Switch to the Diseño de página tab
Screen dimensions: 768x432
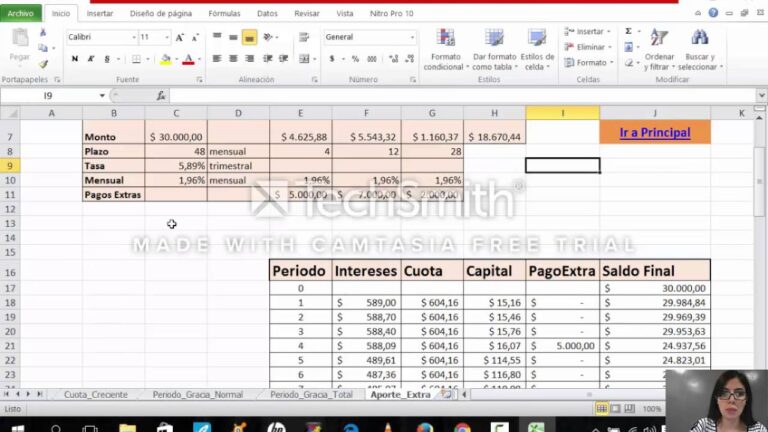coord(161,14)
